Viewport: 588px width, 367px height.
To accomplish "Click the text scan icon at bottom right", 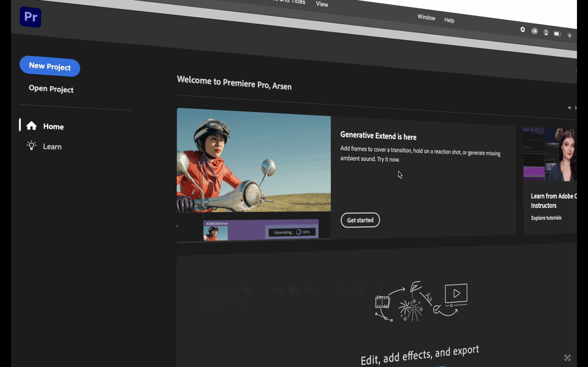I will [x=567, y=358].
